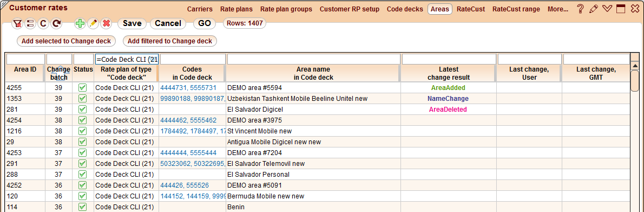
Task: Click the Save button
Action: click(132, 23)
